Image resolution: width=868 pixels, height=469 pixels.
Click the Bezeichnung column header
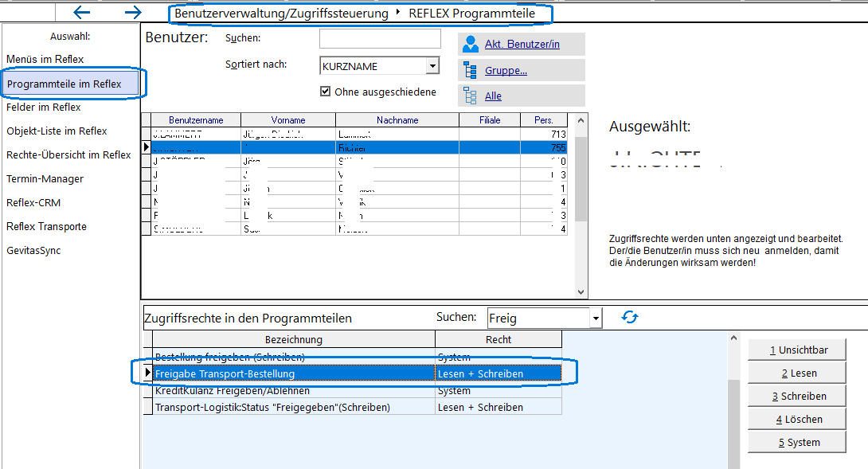click(293, 339)
